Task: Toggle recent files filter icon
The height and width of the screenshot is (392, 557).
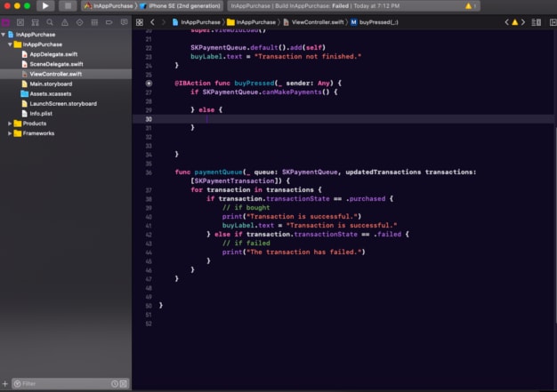Action: pyautogui.click(x=115, y=383)
